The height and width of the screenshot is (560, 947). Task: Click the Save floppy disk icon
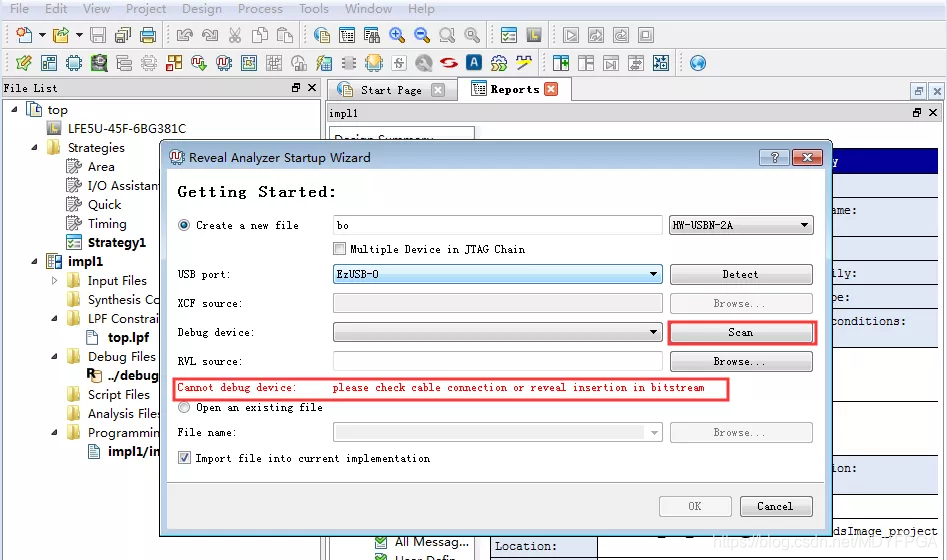coord(98,35)
